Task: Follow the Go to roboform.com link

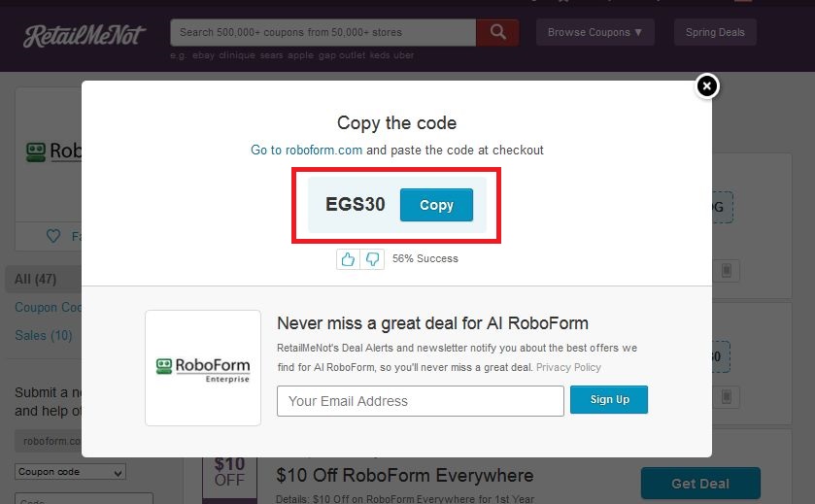Action: tap(306, 151)
